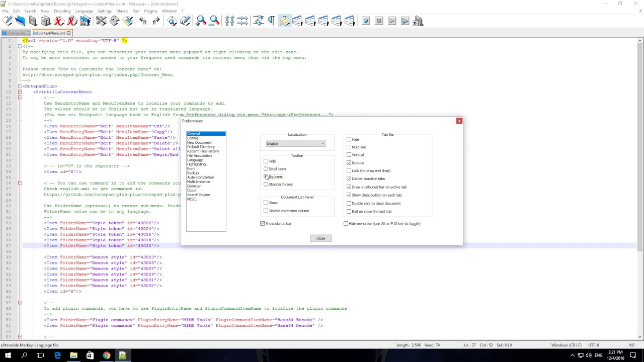Toggle word wrap from the toolbar

[x=258, y=21]
